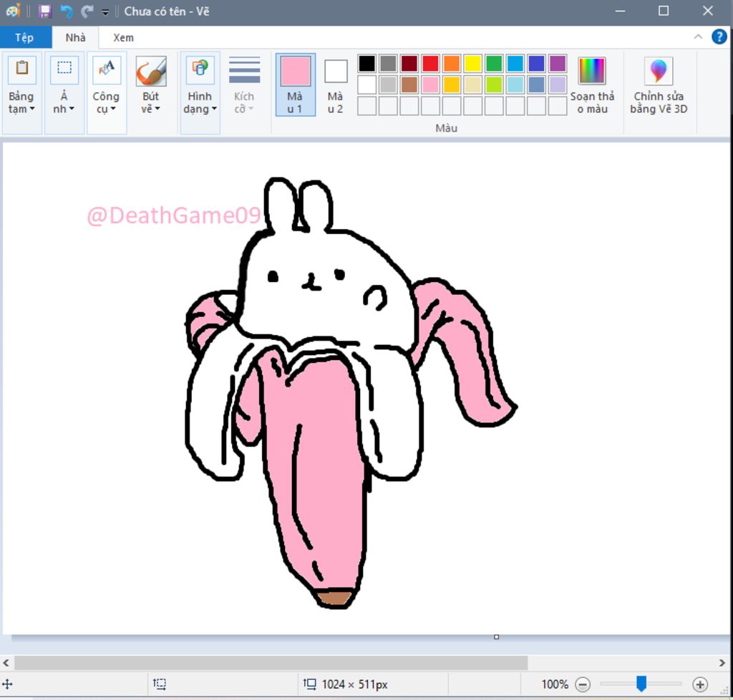733x700 pixels.
Task: Collapse the ribbon with the chevron
Action: [698, 37]
